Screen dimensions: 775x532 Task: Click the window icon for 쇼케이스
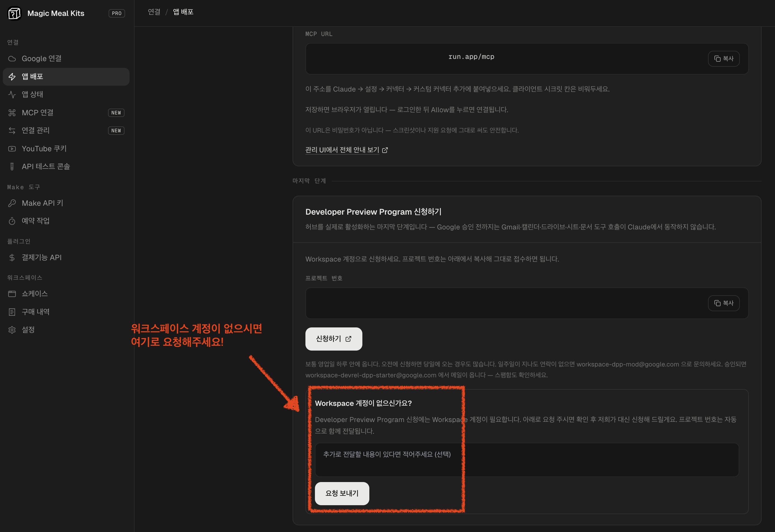12,294
